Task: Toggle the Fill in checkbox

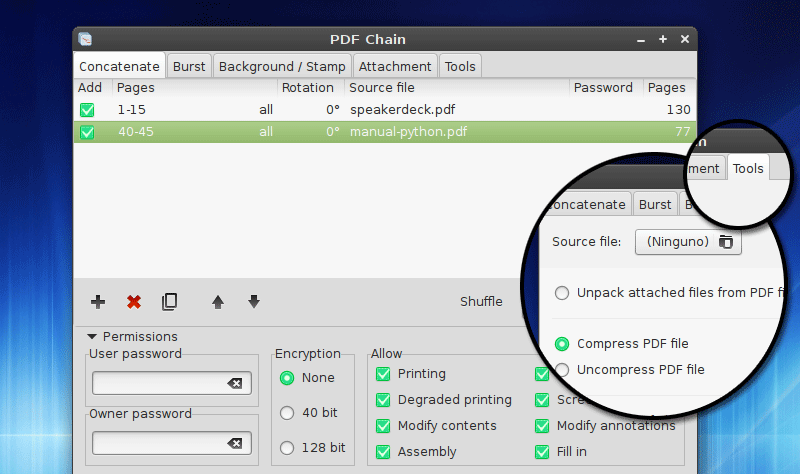Action: [x=542, y=452]
